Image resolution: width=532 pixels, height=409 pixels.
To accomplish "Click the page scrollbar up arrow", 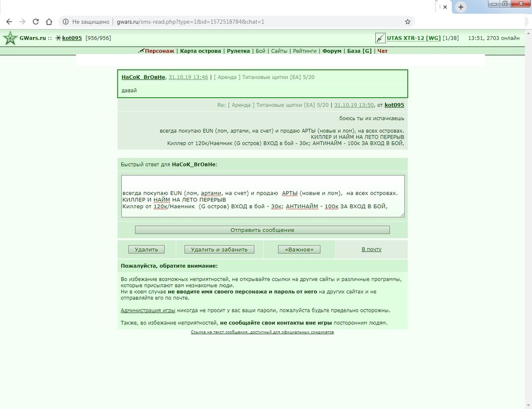I will pyautogui.click(x=528, y=33).
